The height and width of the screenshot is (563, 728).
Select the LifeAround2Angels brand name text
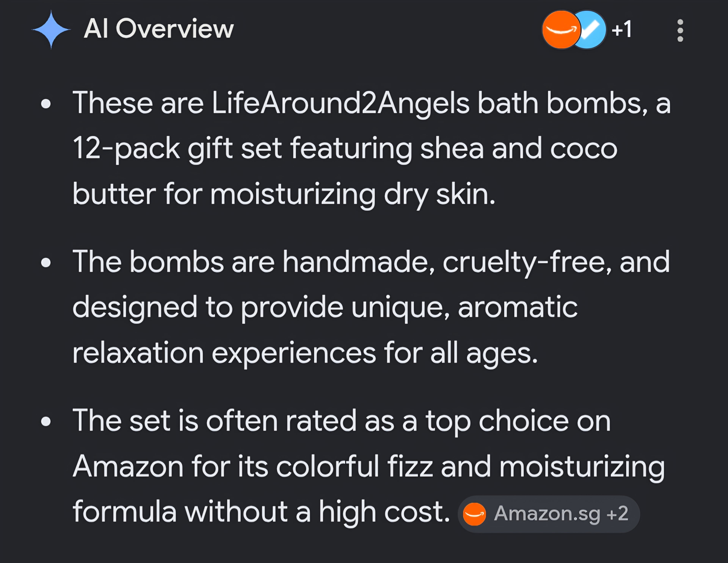coord(340,103)
